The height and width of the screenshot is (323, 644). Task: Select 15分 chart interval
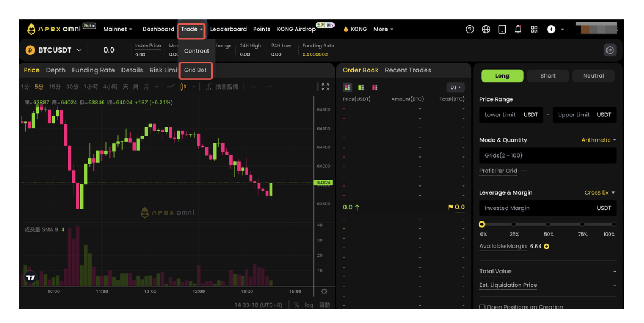[x=55, y=87]
